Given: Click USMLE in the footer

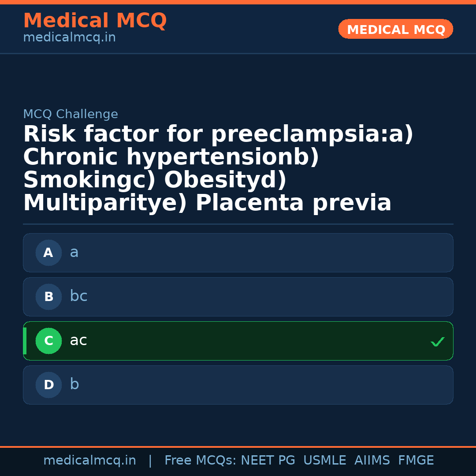Looking at the screenshot, I should pyautogui.click(x=324, y=461).
